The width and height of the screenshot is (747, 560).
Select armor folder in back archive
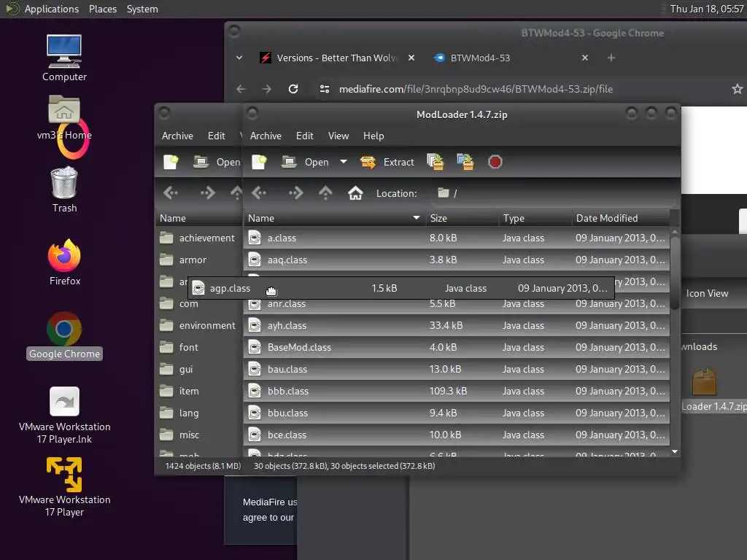(198, 260)
